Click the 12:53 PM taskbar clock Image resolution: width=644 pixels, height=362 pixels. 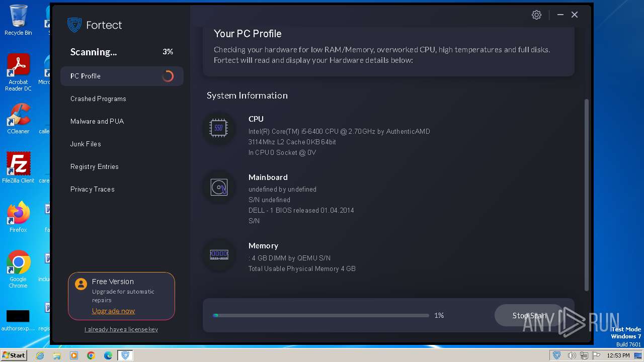[618, 355]
